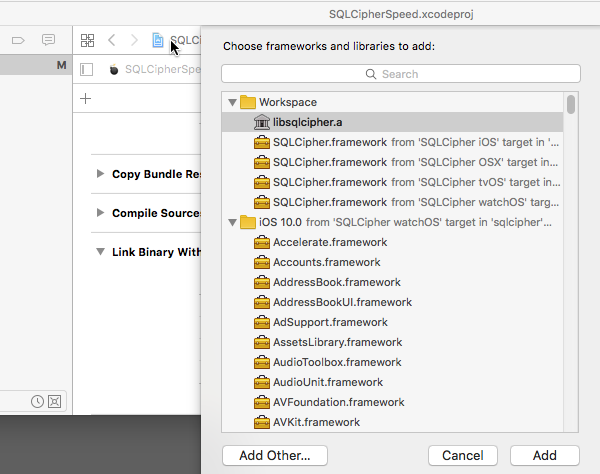This screenshot has height=474, width=600.
Task: Click the recent files clock filter icon
Action: pos(37,401)
